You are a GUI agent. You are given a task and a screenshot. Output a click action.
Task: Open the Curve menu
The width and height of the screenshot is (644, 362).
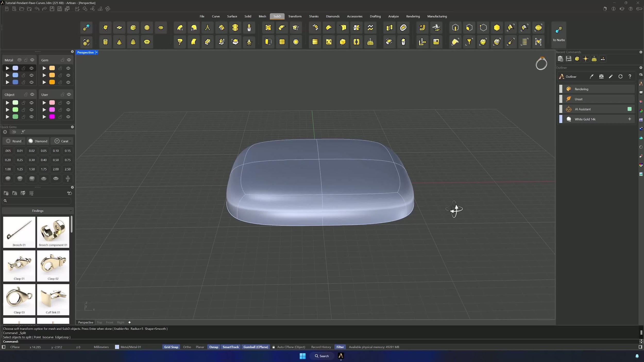pyautogui.click(x=216, y=16)
